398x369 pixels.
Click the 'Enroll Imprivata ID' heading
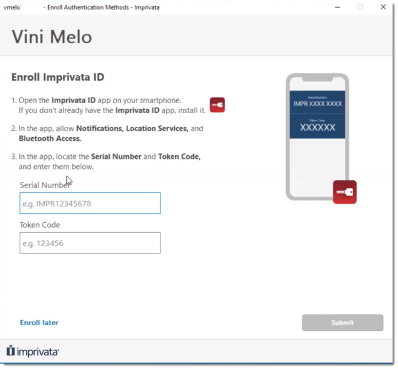click(x=58, y=77)
